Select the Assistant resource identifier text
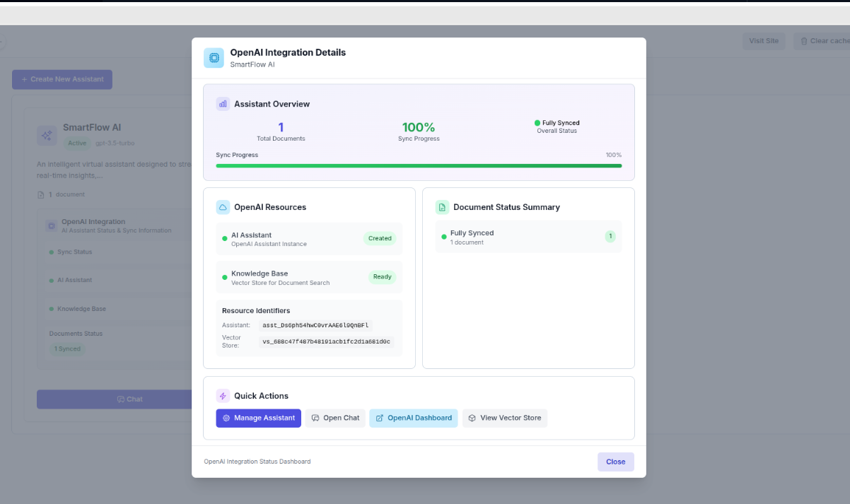Image resolution: width=850 pixels, height=504 pixels. (316, 324)
